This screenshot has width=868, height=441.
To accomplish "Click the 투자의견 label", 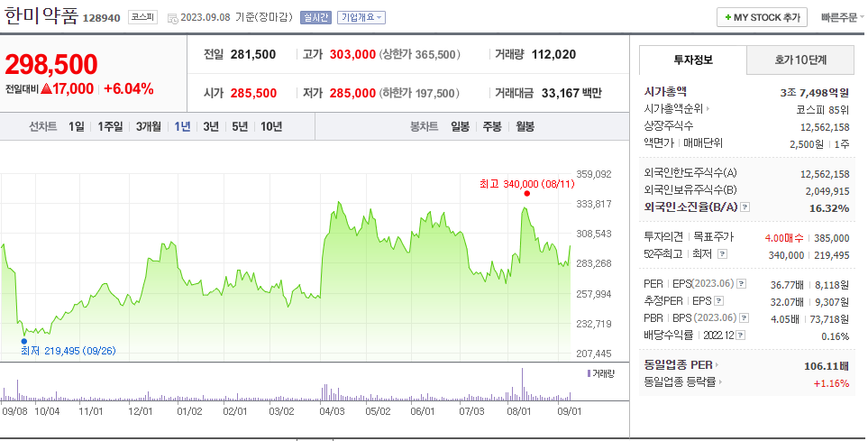I will [x=663, y=237].
